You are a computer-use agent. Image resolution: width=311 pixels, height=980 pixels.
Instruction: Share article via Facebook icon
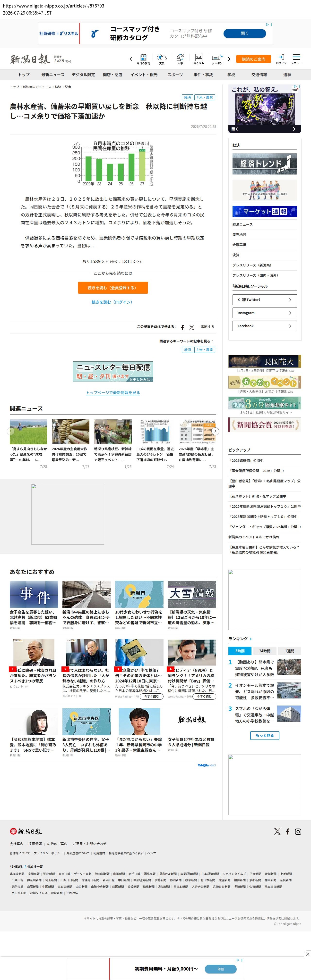click(x=182, y=327)
